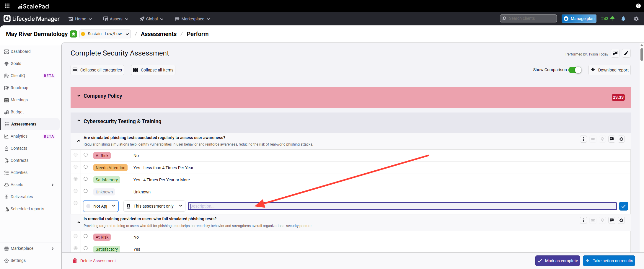
Task: Open the Global menu in navigation bar
Action: click(x=151, y=19)
